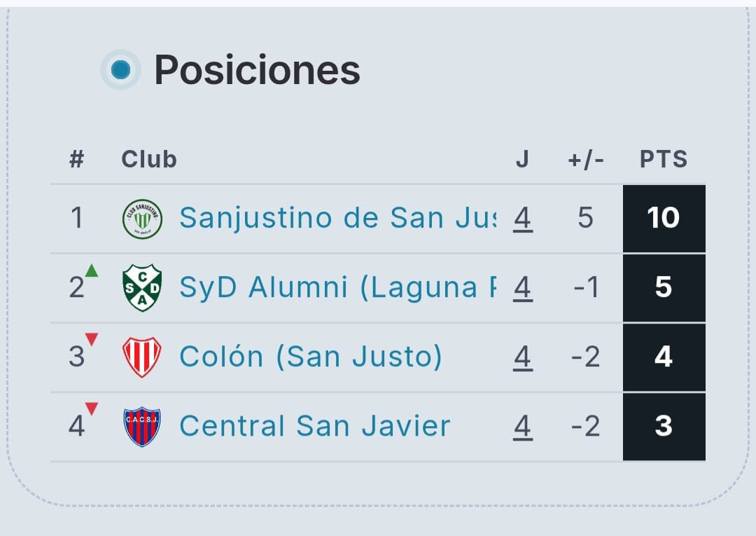The width and height of the screenshot is (756, 536).
Task: Click the green up arrow on position 2
Action: (x=92, y=270)
